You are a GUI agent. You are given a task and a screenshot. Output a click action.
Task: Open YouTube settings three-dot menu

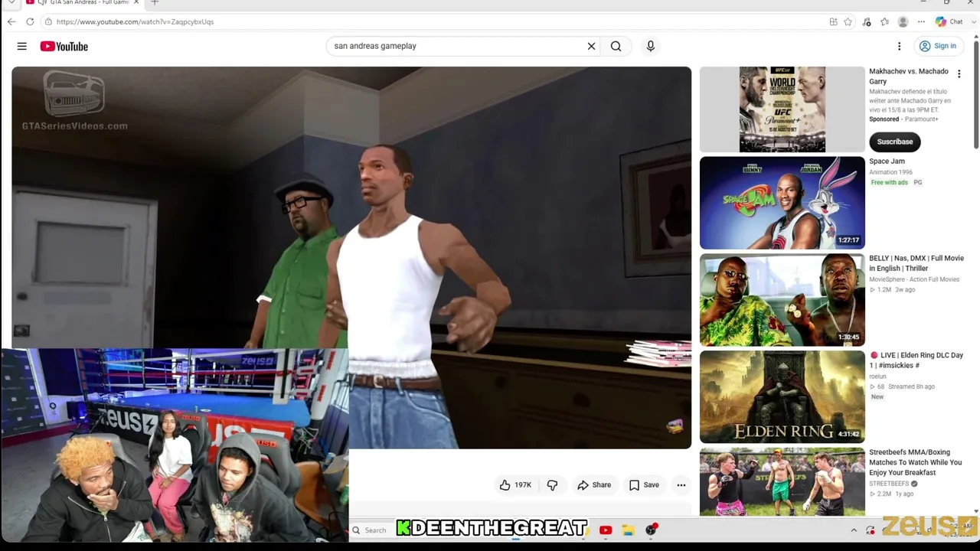pos(899,46)
